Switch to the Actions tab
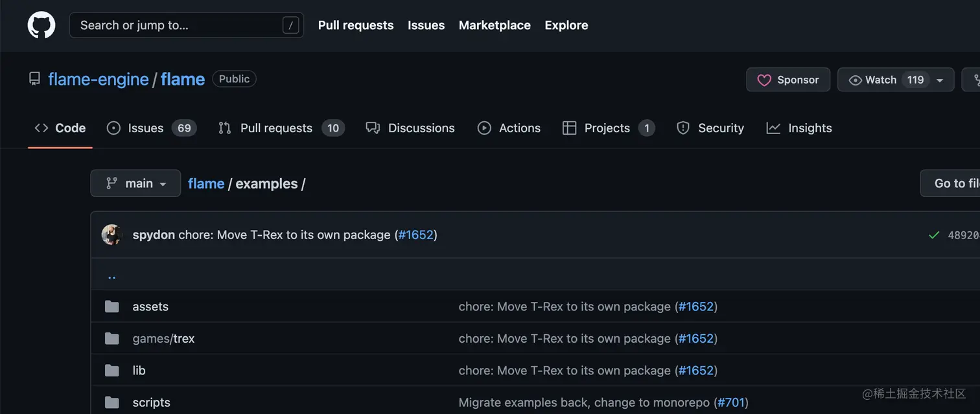The width and height of the screenshot is (980, 414). click(x=509, y=128)
